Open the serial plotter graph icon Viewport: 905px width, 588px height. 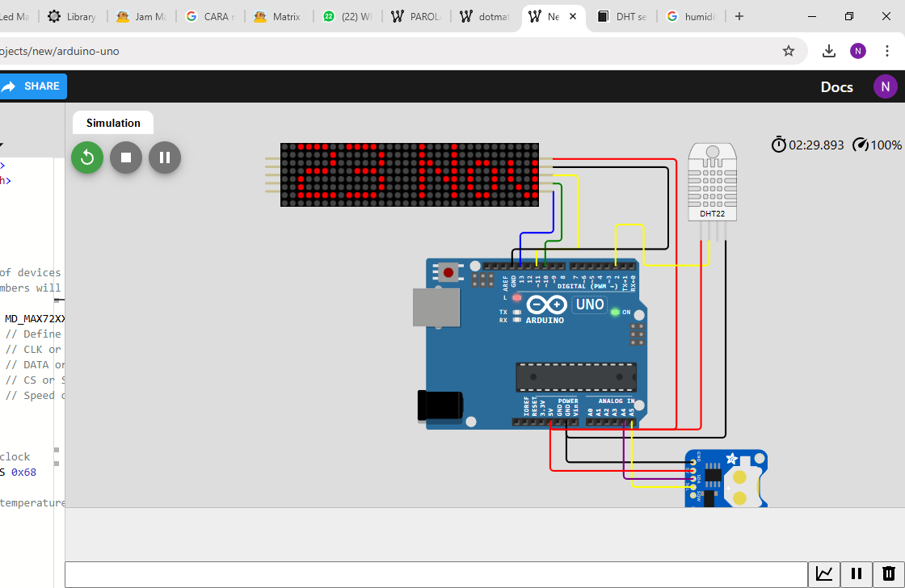point(824,573)
